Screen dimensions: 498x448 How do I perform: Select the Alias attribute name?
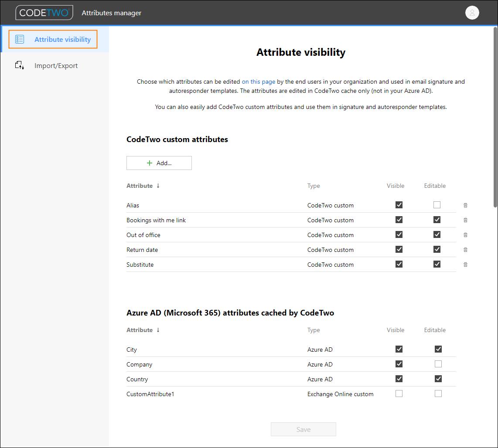click(x=133, y=205)
